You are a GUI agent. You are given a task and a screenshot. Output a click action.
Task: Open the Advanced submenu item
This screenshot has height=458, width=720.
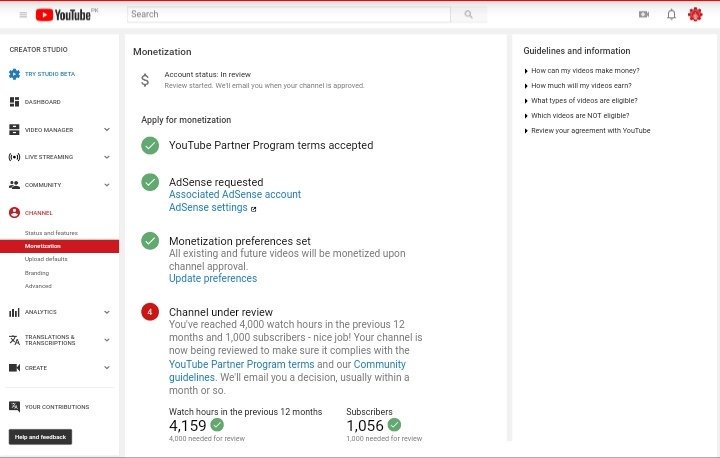point(38,286)
